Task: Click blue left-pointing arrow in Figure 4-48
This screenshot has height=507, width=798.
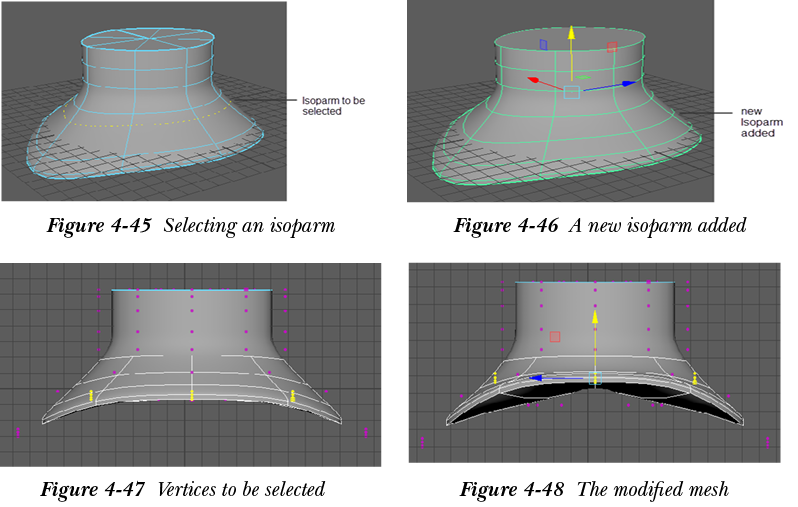Action: pos(540,379)
